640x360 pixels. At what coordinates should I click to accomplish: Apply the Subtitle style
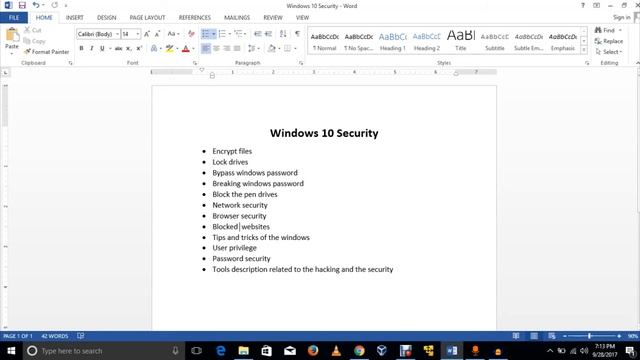point(495,41)
